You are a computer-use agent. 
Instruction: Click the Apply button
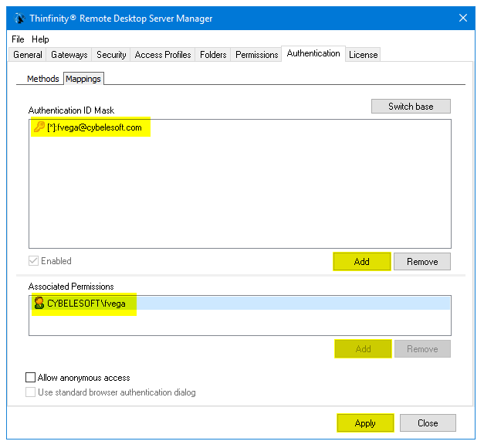coord(365,423)
